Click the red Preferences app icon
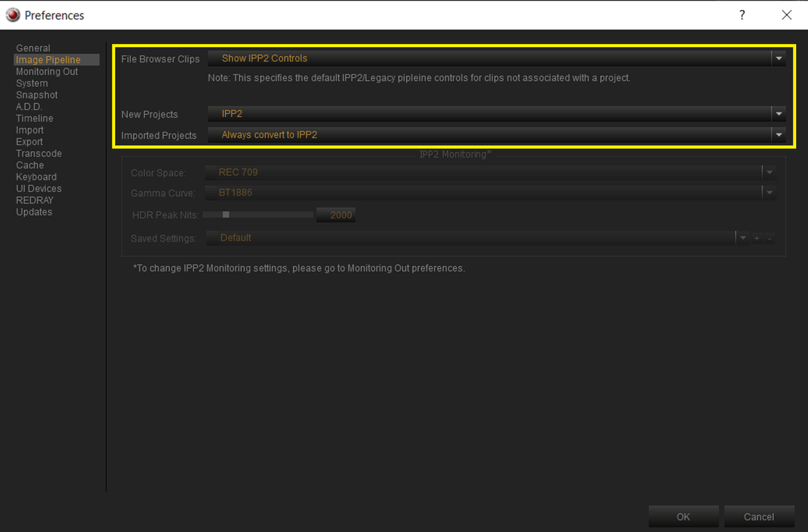This screenshot has width=808, height=532. (x=12, y=15)
